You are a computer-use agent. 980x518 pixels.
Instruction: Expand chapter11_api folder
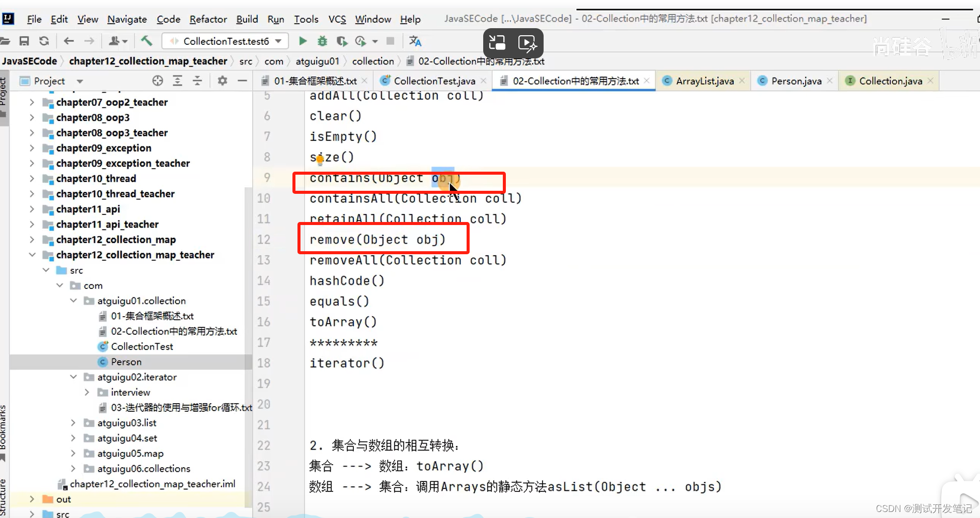pyautogui.click(x=32, y=209)
